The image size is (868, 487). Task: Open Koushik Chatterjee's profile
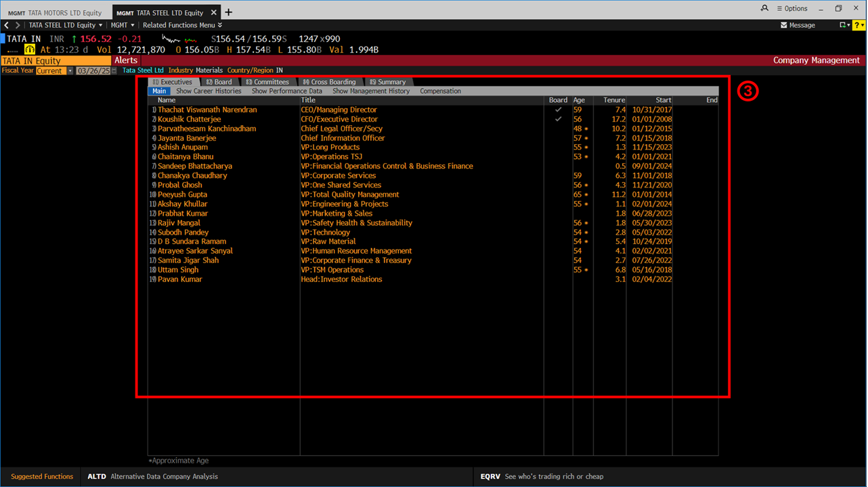pyautogui.click(x=190, y=119)
